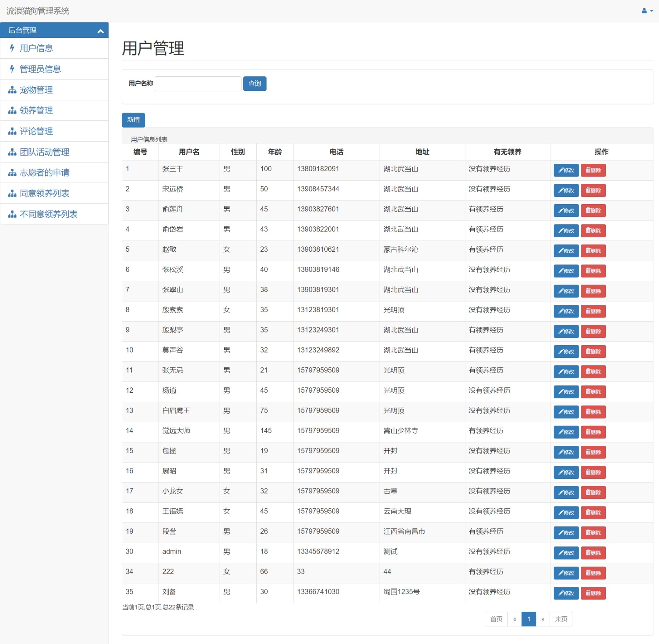
Task: Click the 用户信息列表 table caption
Action: pos(149,139)
